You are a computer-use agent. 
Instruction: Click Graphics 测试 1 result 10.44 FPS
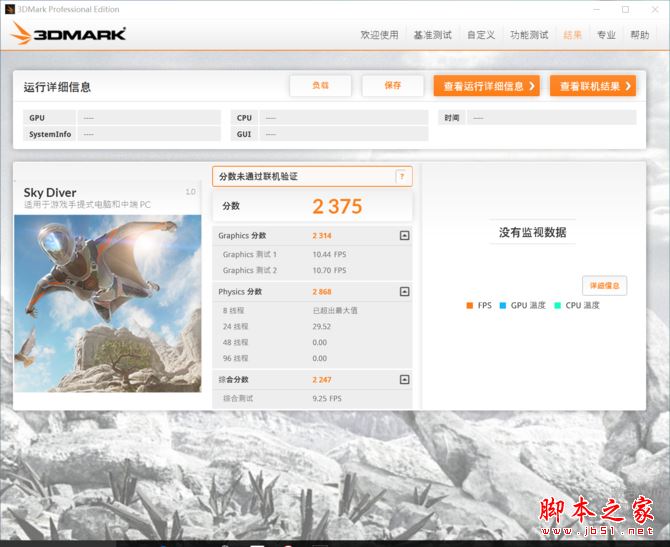[x=329, y=254]
